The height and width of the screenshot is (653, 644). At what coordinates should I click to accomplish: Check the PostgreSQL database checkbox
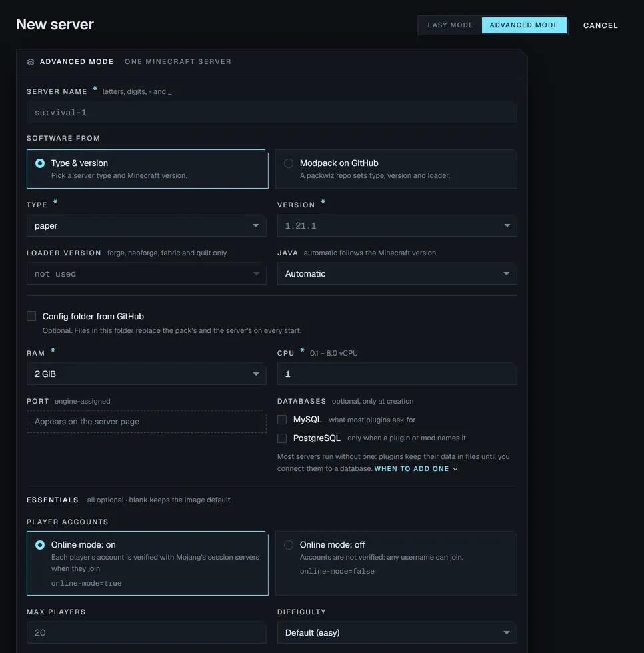click(282, 438)
